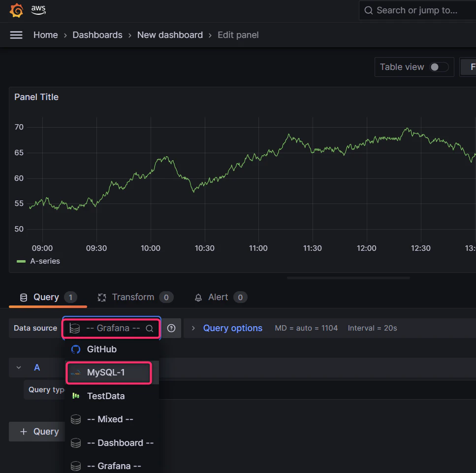The height and width of the screenshot is (473, 476).
Task: Click the database icon beside -- Mixed --
Action: click(x=76, y=419)
